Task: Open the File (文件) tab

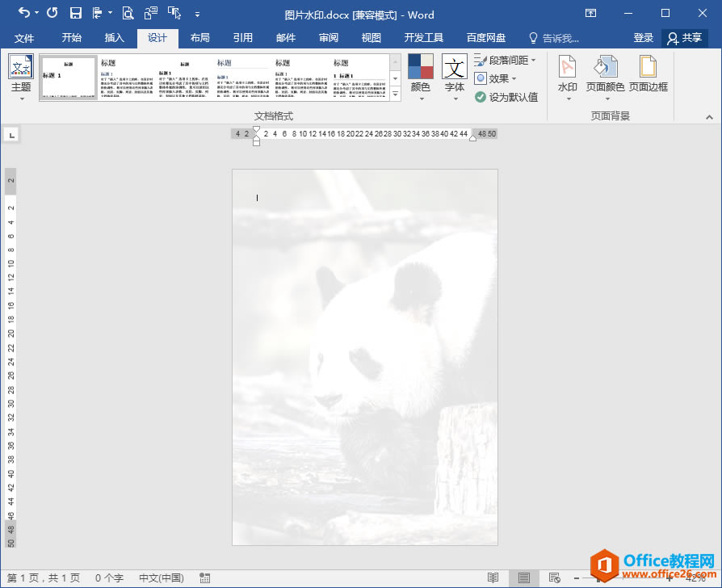Action: pyautogui.click(x=24, y=38)
